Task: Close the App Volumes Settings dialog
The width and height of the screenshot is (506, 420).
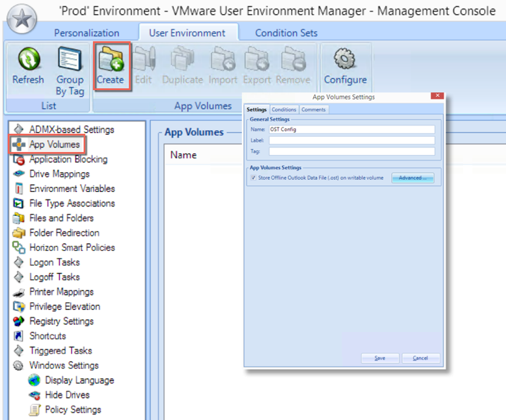Action: [437, 95]
